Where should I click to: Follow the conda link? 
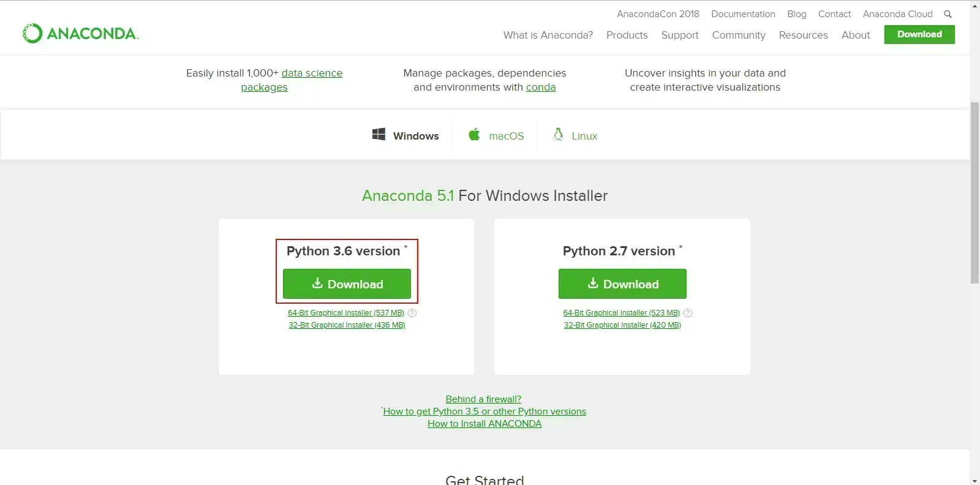pos(541,87)
